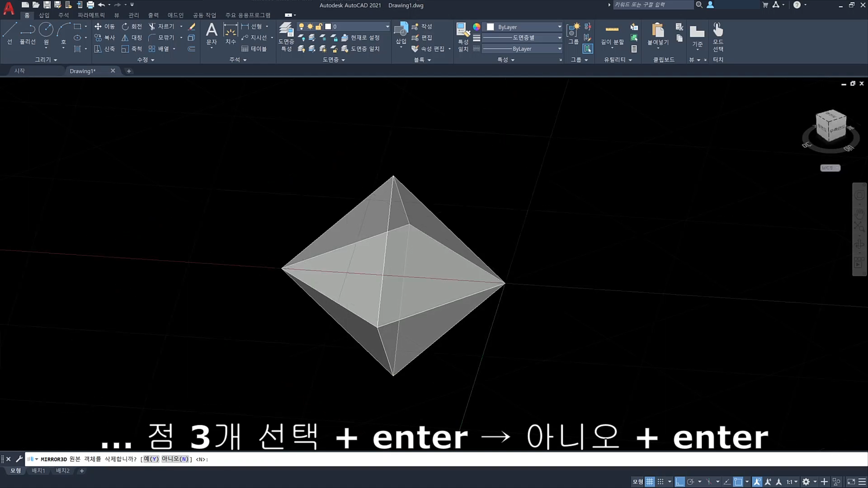
Task: Click the Trim (자르기) tool
Action: point(161,27)
